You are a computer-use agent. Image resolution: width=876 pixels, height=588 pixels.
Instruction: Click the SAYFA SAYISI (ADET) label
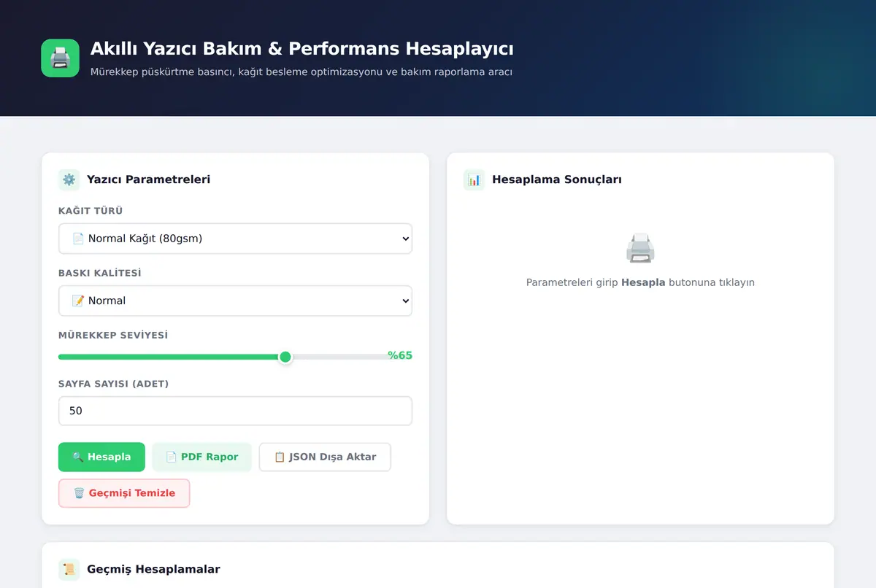[x=113, y=384]
